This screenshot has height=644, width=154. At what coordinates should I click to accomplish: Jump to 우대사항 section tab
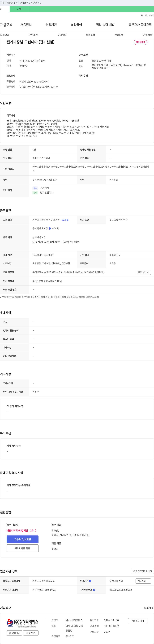[x=62, y=35]
